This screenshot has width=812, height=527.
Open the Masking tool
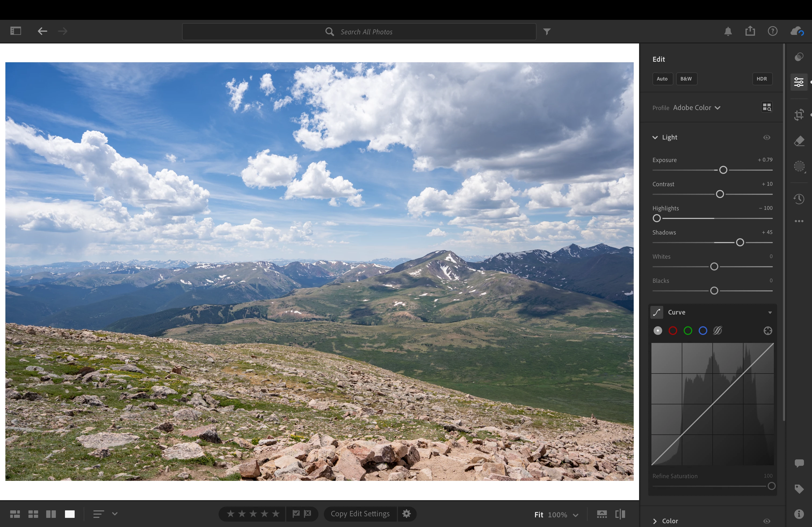pos(799,166)
